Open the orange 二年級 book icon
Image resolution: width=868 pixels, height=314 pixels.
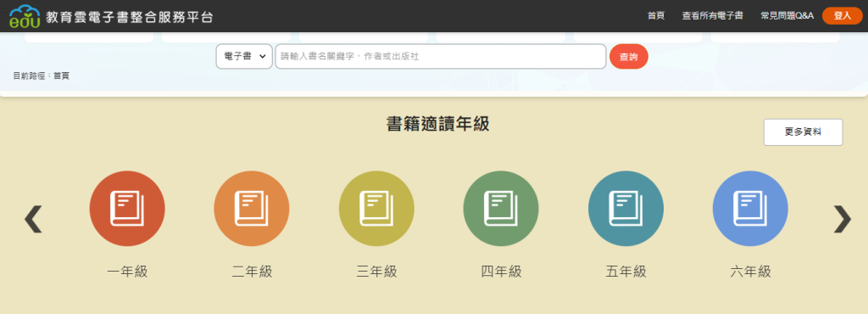[251, 208]
